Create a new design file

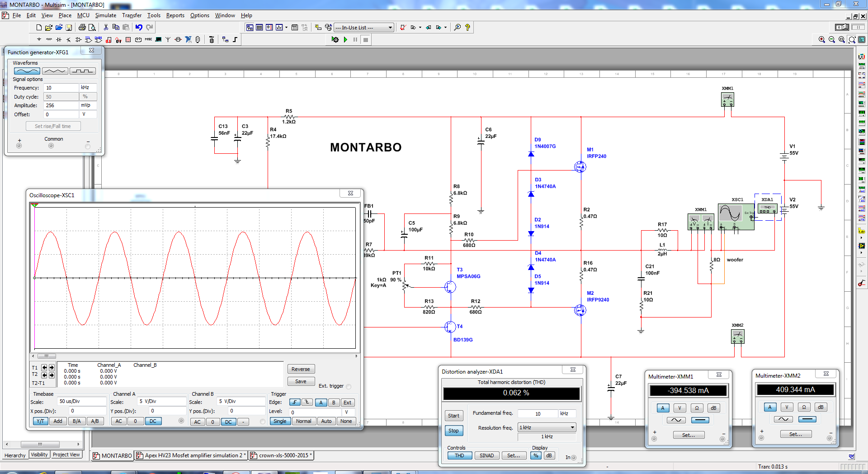39,28
